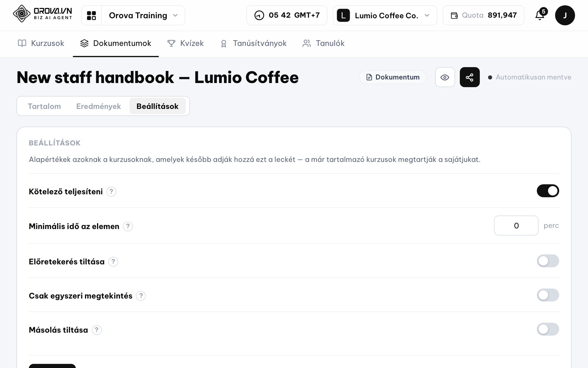Switch to the Tanúsítványok tab
Screen dimensions: 588x368
coord(253,43)
